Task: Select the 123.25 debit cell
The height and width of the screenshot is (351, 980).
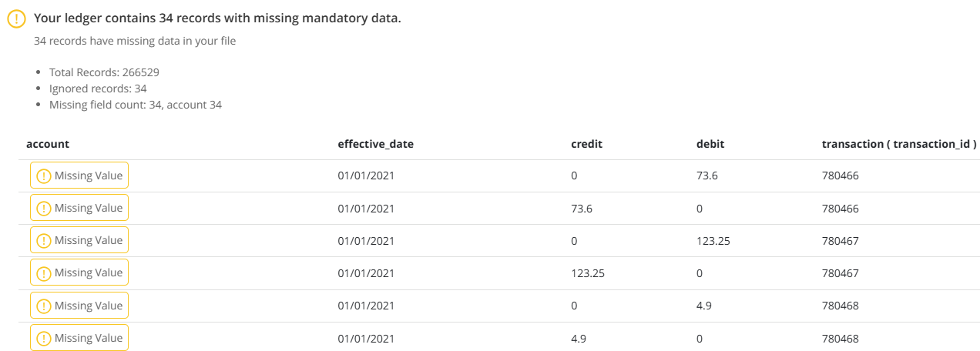Action: (713, 241)
